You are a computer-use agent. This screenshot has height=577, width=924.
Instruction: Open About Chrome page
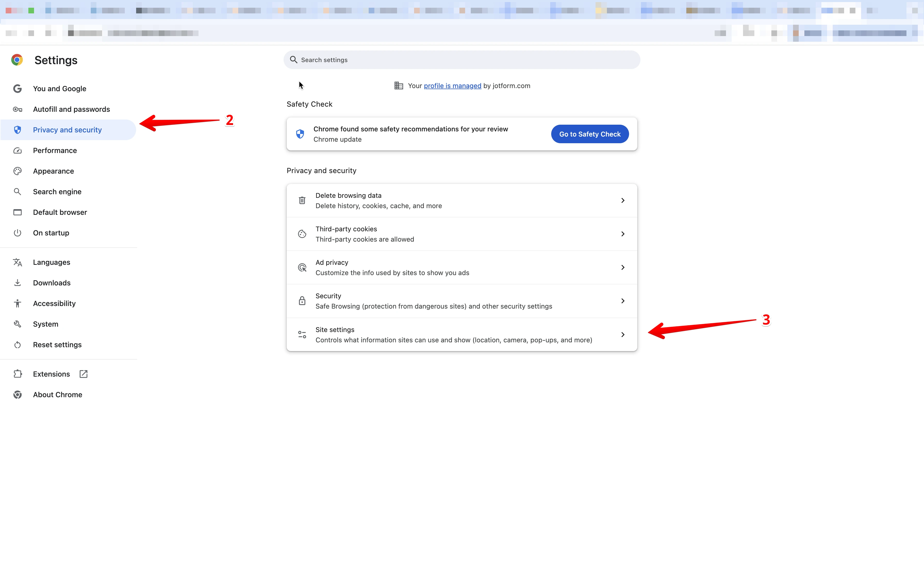pyautogui.click(x=57, y=395)
